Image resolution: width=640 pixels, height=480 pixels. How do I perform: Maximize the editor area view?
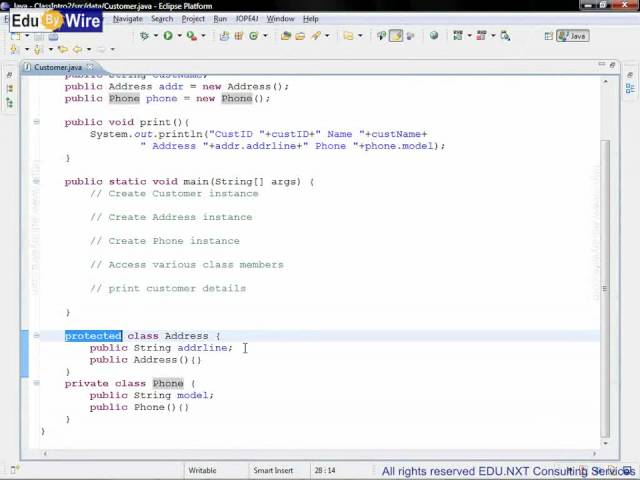pos(612,64)
